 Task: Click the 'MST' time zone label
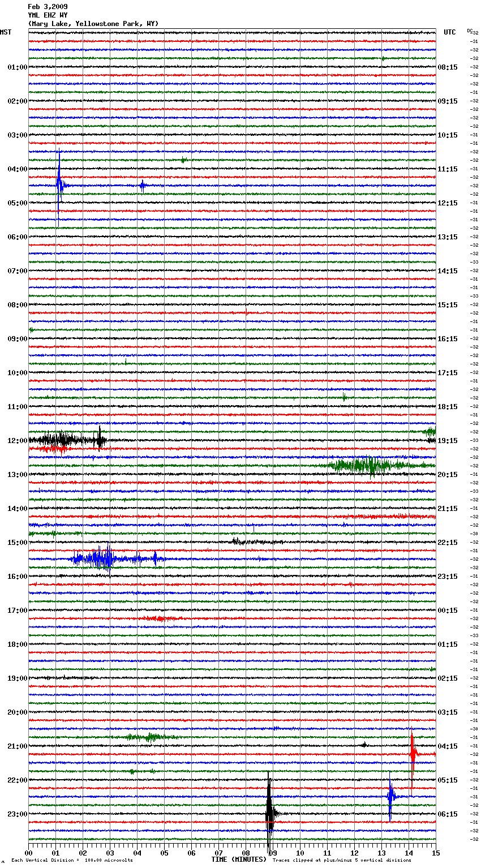pyautogui.click(x=6, y=32)
